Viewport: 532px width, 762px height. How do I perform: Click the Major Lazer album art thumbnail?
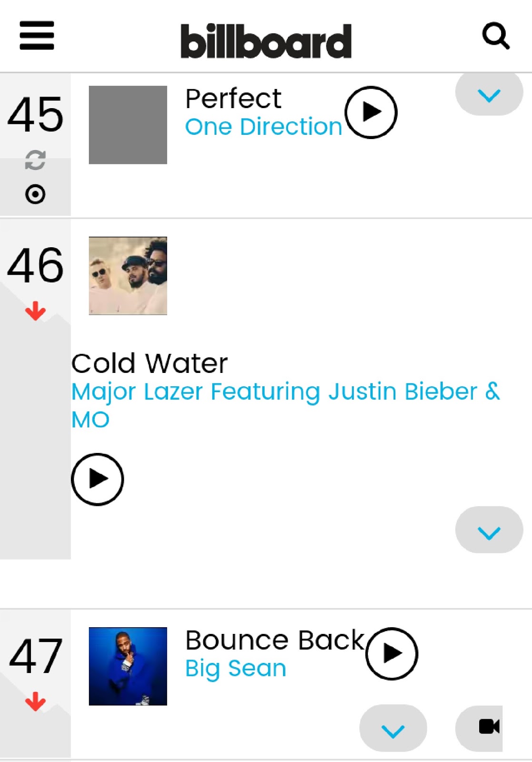tap(128, 275)
